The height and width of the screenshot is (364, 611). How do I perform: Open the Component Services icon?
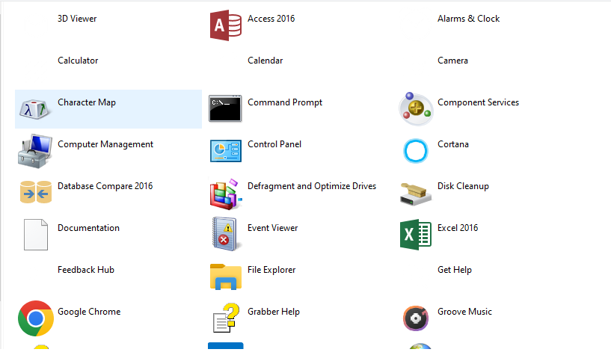click(x=416, y=109)
